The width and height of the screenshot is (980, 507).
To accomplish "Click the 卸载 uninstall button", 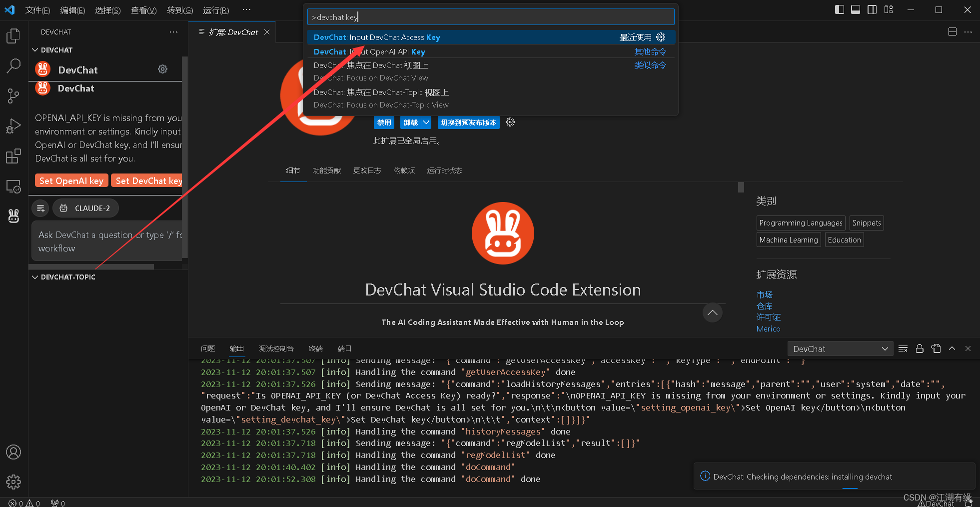I will pos(411,122).
